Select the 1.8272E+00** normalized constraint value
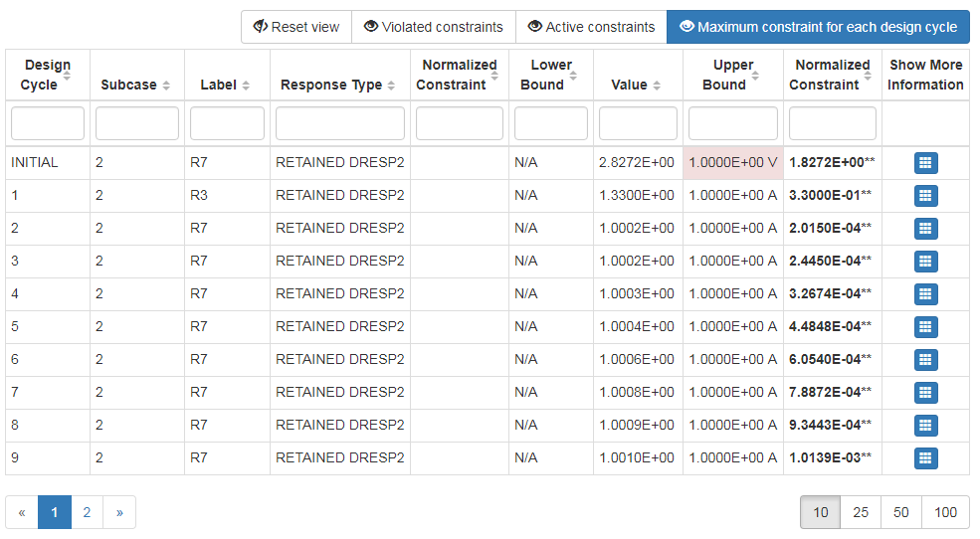Viewport: 980px width, 539px height. point(832,162)
